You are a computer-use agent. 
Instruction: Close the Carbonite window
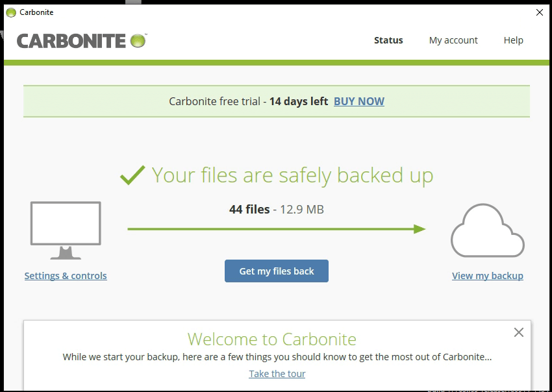pos(539,12)
